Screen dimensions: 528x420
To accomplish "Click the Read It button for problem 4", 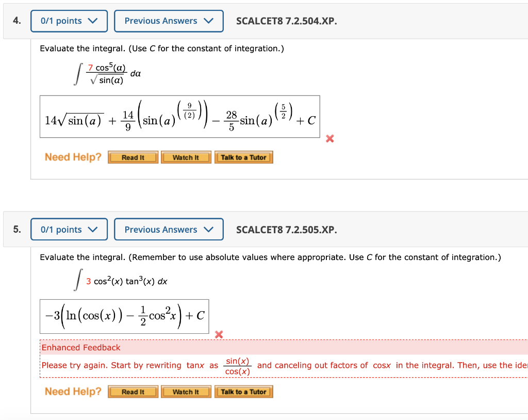I will (x=133, y=157).
